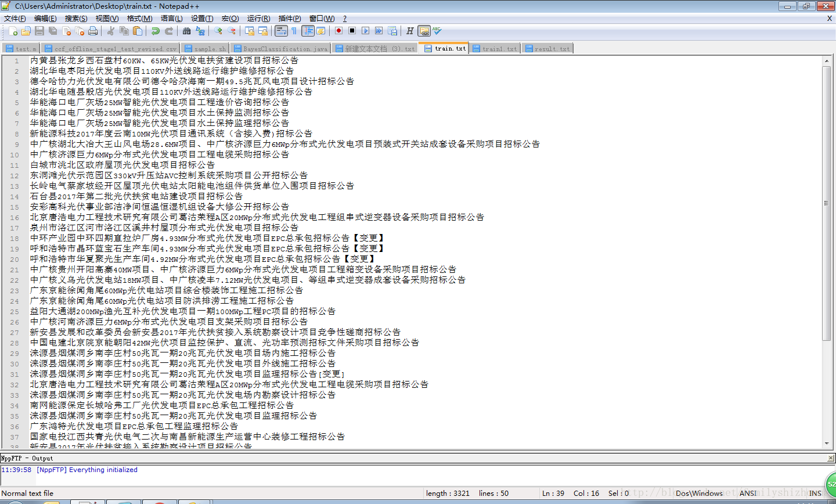This screenshot has width=836, height=504.
Task: Zoom in using the magnifier plus icon
Action: [218, 31]
